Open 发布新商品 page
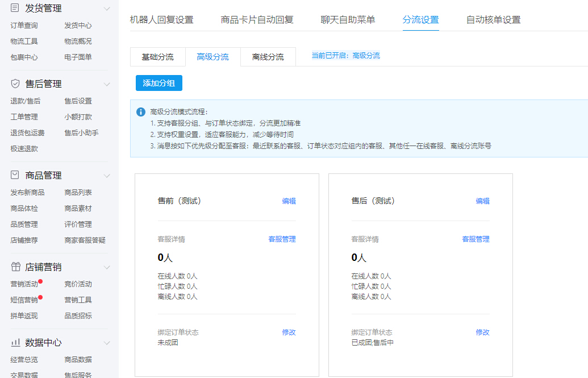Viewport: 588px width, 378px height. pos(28,193)
